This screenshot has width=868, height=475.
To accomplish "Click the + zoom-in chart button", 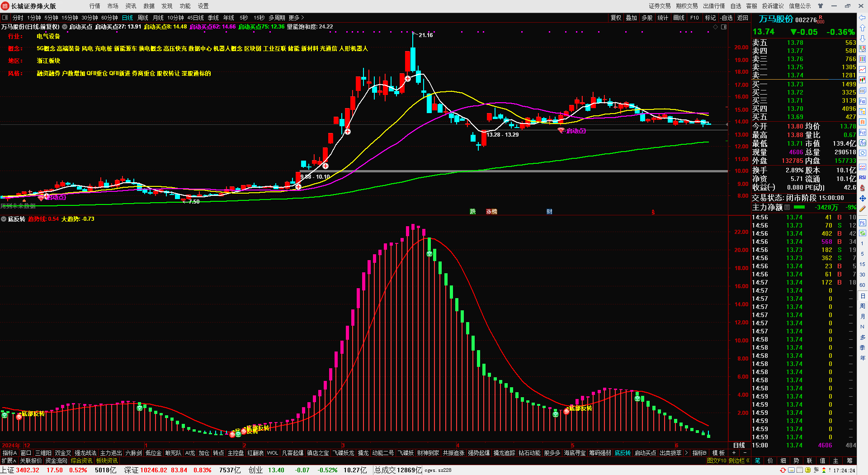I will pos(734,453).
